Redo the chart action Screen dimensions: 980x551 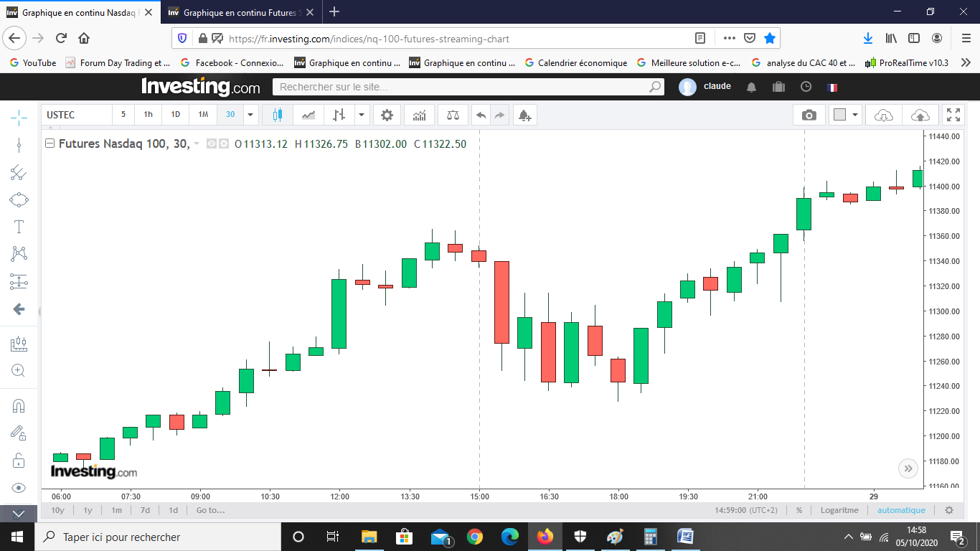(499, 115)
